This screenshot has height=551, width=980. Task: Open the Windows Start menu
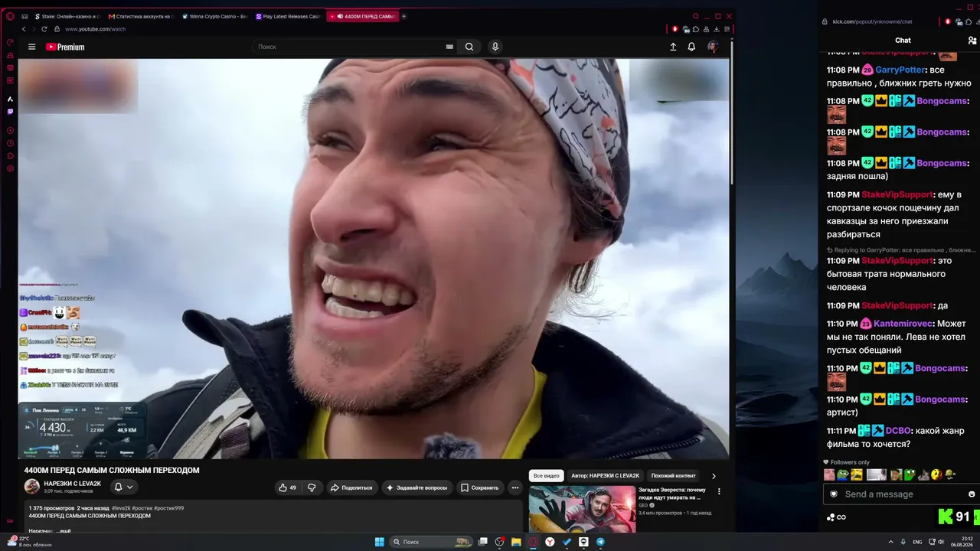[x=379, y=542]
